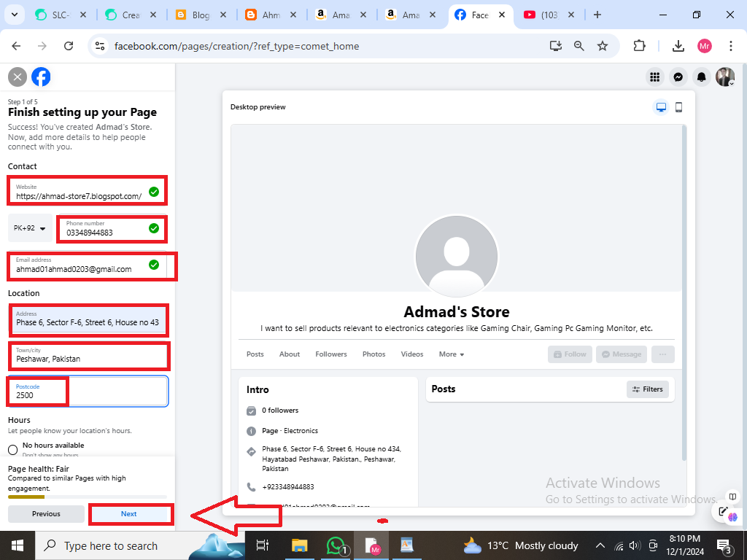Close the page creation with X icon
Screen dimensions: 747x560
coord(18,77)
